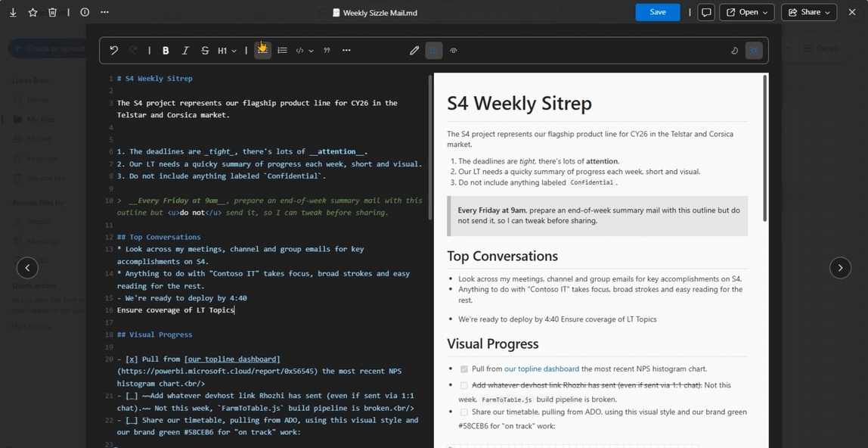This screenshot has width=868, height=448.
Task: Switch to preview-only mode with eye icon
Action: pyautogui.click(x=454, y=51)
